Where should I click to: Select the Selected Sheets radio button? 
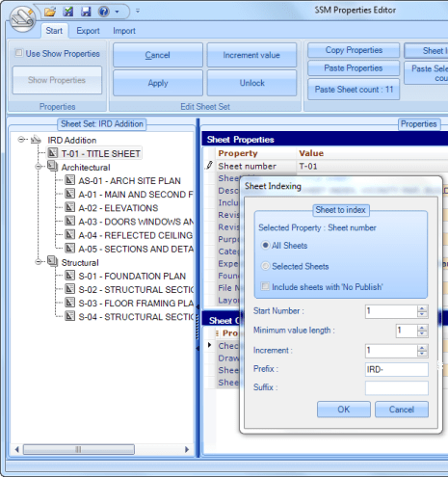point(265,266)
